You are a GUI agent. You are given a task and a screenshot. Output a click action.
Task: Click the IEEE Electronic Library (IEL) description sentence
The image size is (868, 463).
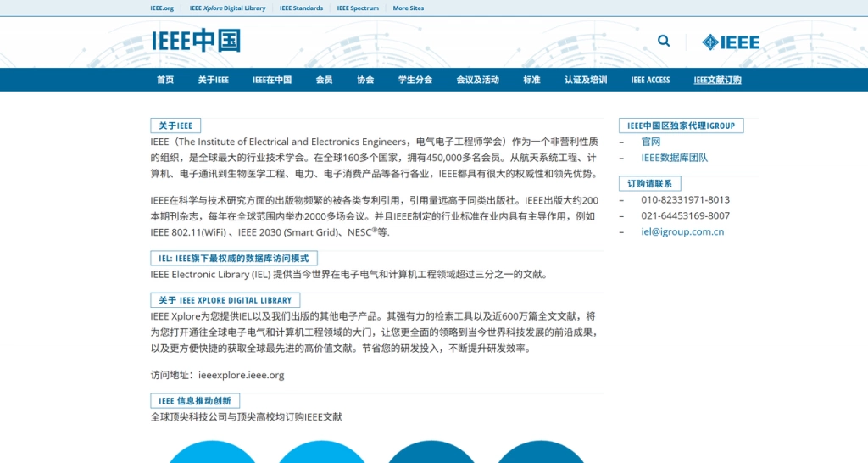point(350,274)
